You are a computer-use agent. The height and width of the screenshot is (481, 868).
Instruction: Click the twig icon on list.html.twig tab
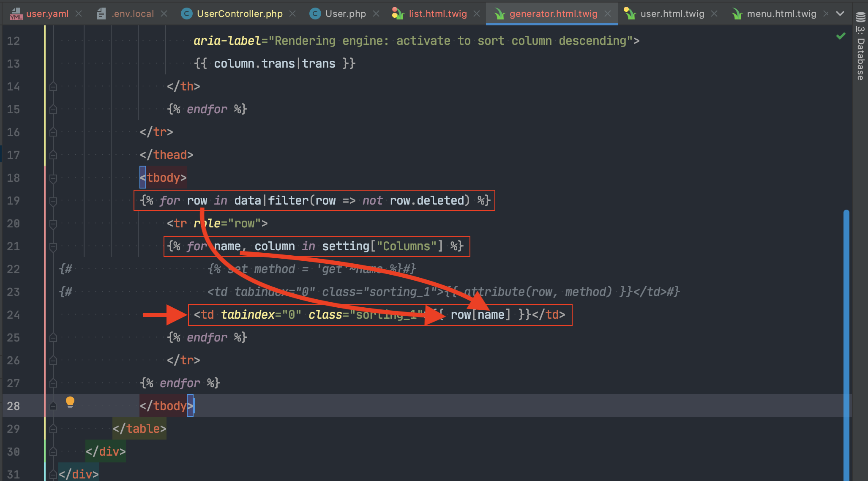pos(398,14)
